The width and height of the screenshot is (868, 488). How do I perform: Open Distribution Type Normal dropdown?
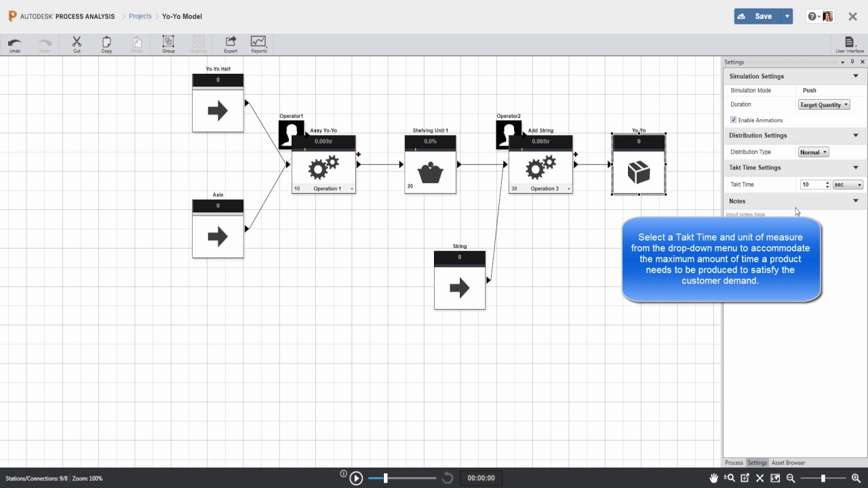coord(813,152)
